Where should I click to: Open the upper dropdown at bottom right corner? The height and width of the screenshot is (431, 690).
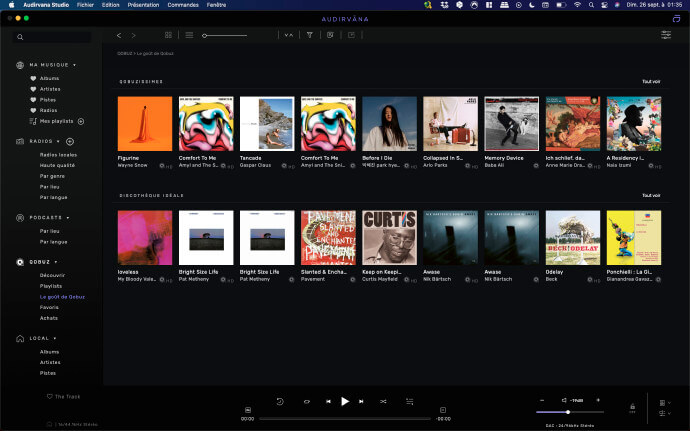click(x=665, y=403)
